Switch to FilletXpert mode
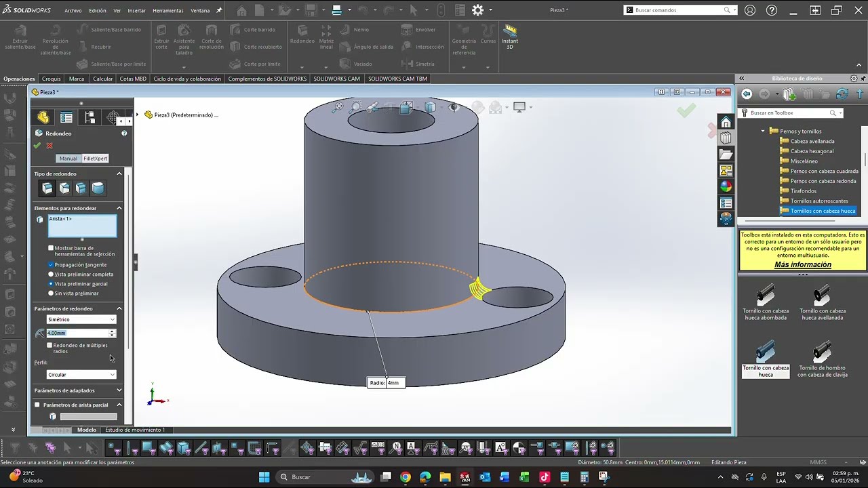The width and height of the screenshot is (868, 488). [x=95, y=158]
